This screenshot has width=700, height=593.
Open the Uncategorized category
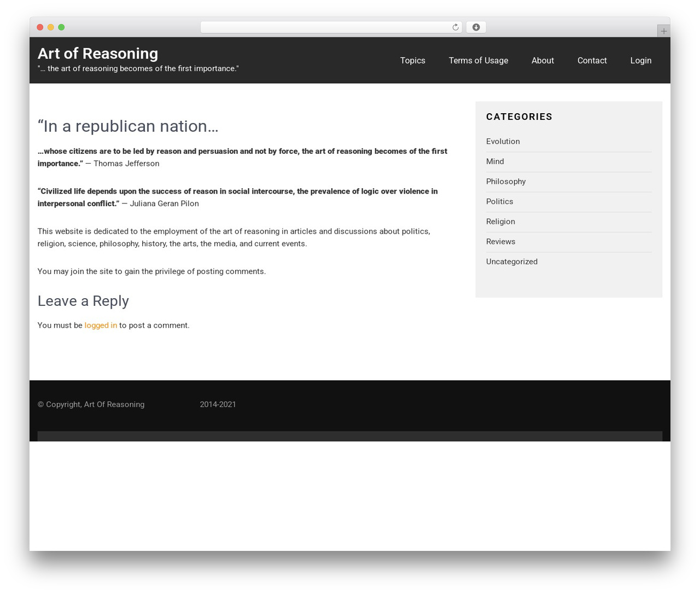[x=512, y=262]
